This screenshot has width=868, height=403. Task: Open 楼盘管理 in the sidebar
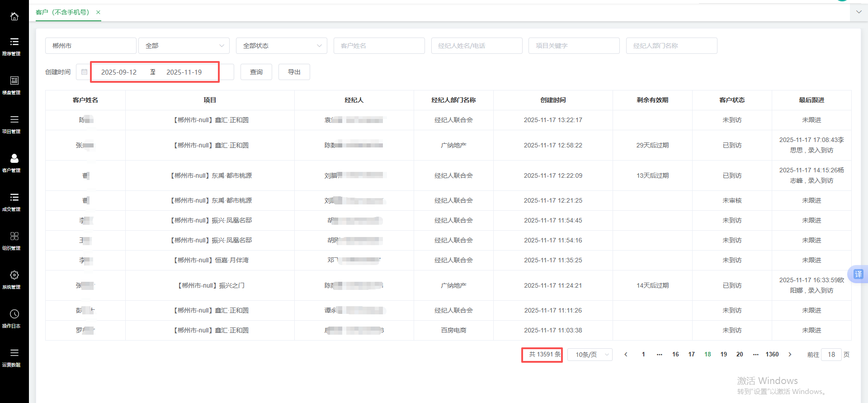coord(14,85)
